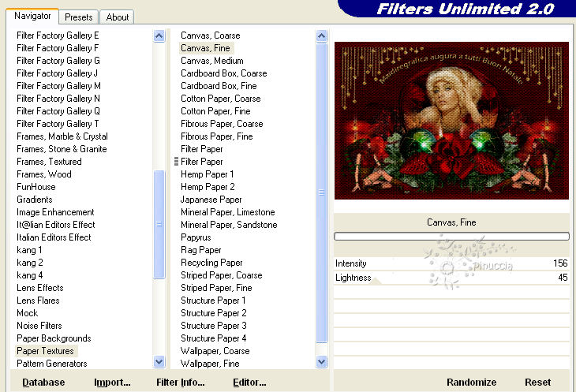Choose the Gradients category
This screenshot has height=392, width=576.
[x=35, y=200]
